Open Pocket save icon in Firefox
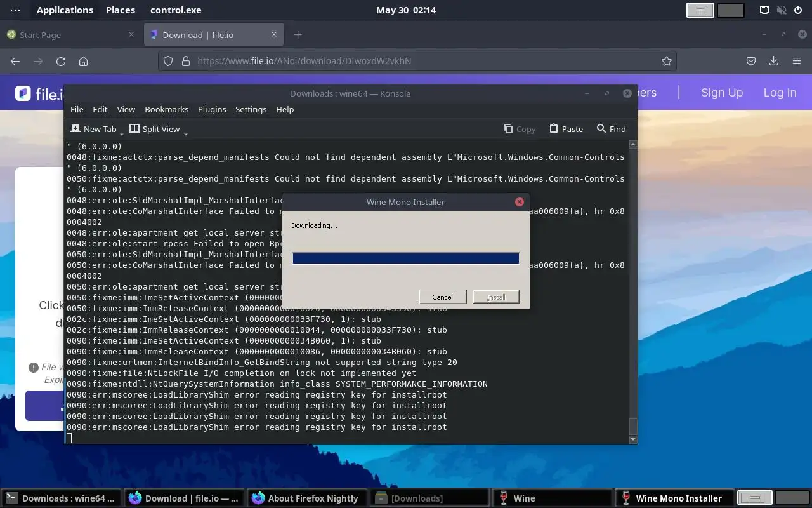This screenshot has width=812, height=508. (751, 61)
